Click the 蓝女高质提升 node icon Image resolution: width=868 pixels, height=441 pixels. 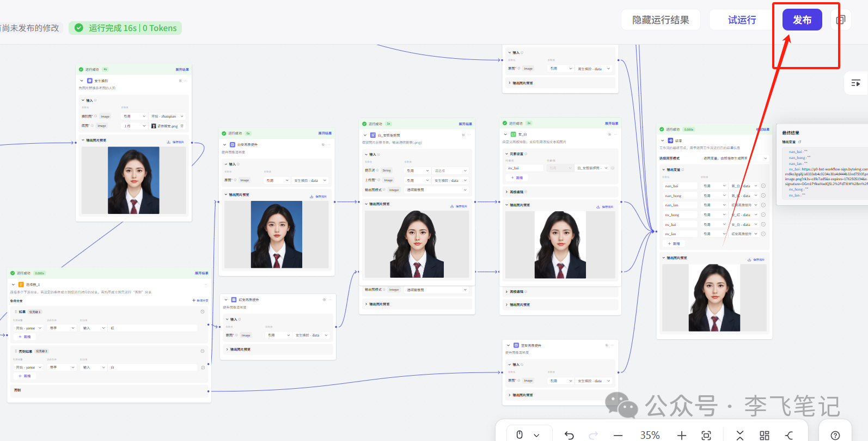tap(516, 346)
